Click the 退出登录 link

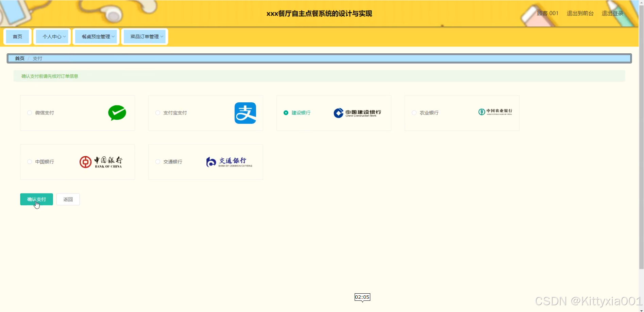click(x=612, y=13)
